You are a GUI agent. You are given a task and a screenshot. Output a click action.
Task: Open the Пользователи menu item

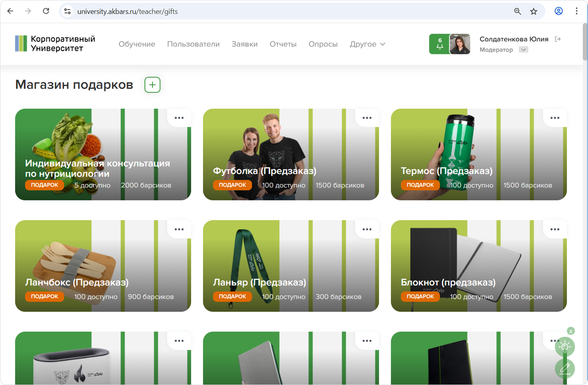(193, 44)
